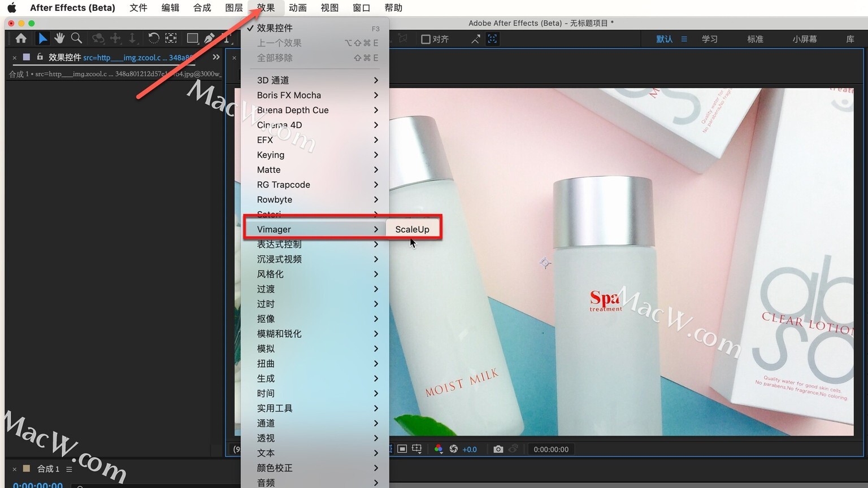Expand the Boris FX Mocha submenu
The width and height of the screenshot is (868, 488).
point(315,95)
